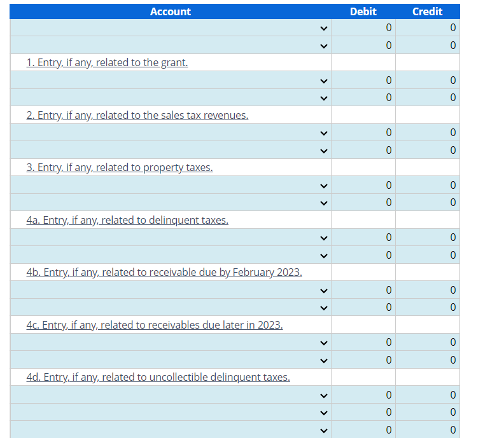Image resolution: width=504 pixels, height=438 pixels.
Task: Click the debit field directly below the sales tax label
Action: click(x=363, y=132)
